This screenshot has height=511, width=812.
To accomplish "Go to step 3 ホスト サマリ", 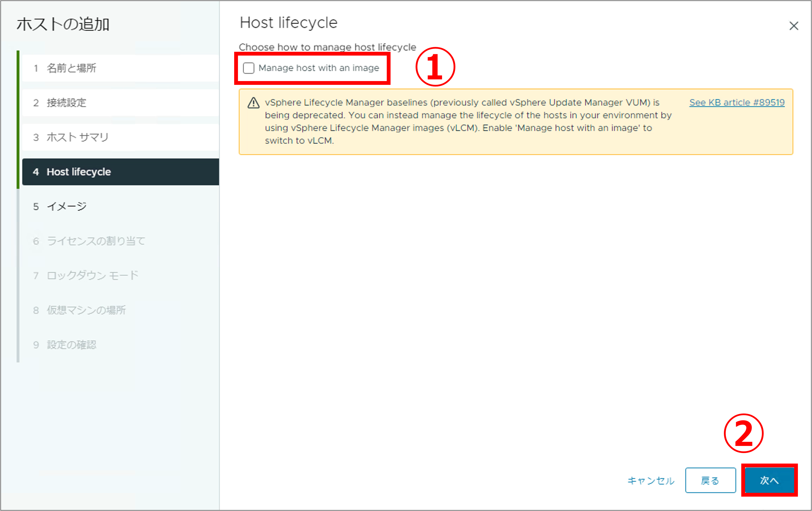I will (x=78, y=137).
